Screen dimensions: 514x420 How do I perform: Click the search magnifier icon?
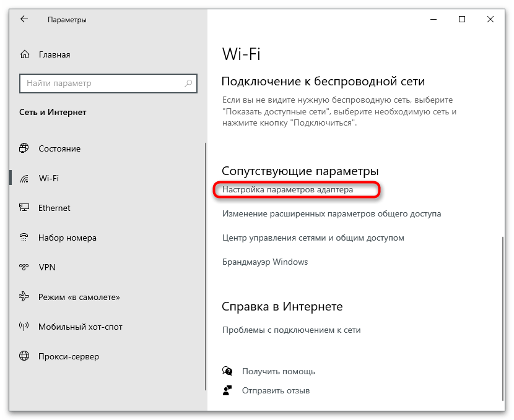tap(188, 83)
